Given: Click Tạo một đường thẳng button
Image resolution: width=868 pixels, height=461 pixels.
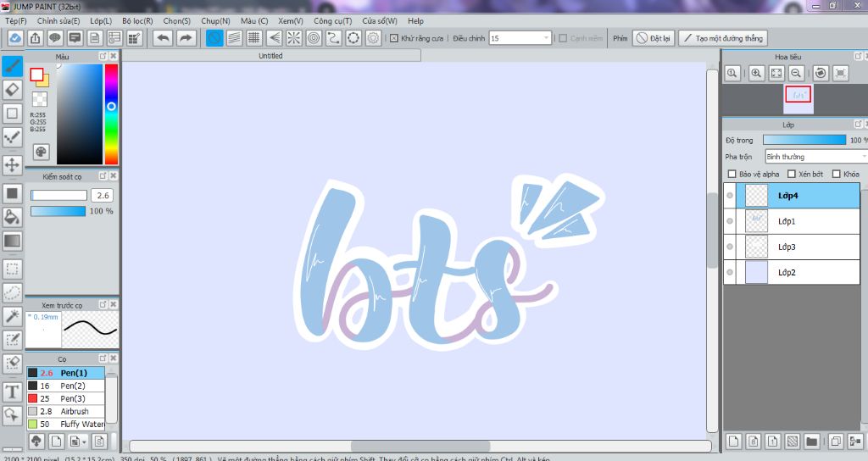Looking at the screenshot, I should click(723, 38).
